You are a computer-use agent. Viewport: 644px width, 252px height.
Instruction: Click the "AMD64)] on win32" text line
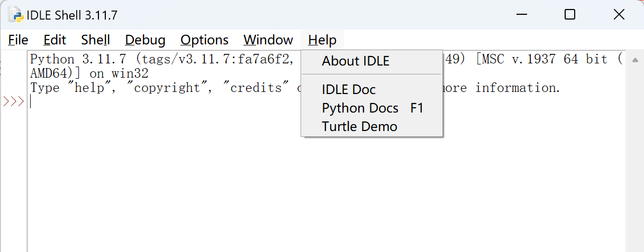[x=89, y=73]
